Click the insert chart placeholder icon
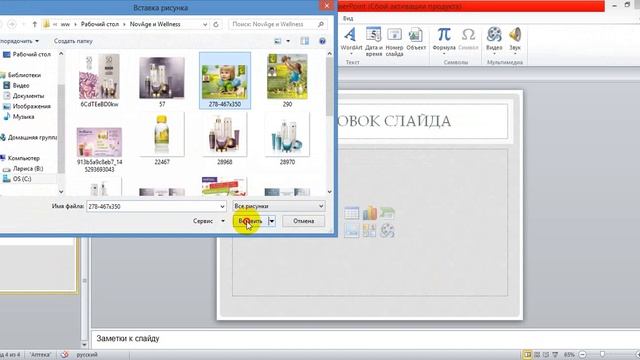640x360 pixels. tap(369, 213)
